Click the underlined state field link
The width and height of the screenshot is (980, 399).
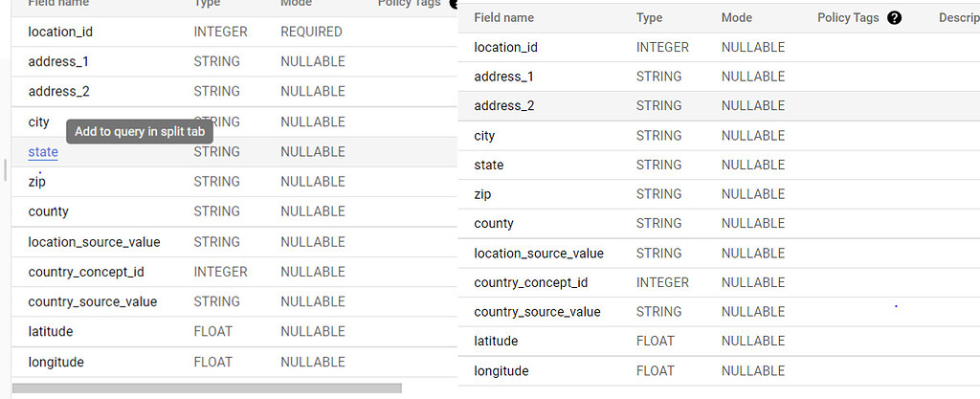(43, 152)
